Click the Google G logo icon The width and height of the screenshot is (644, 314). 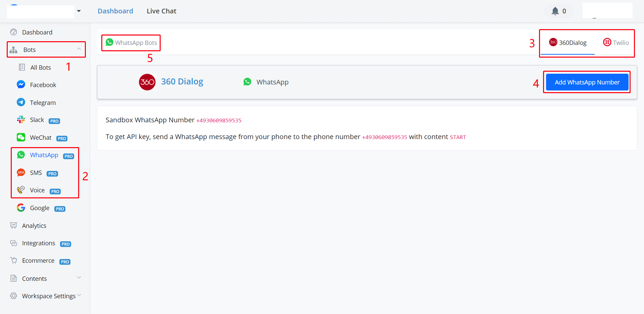pos(21,208)
